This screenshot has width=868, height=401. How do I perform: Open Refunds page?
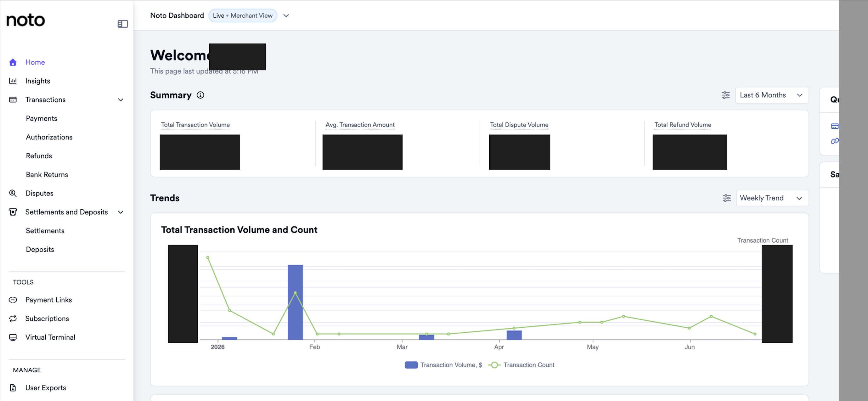click(x=39, y=156)
